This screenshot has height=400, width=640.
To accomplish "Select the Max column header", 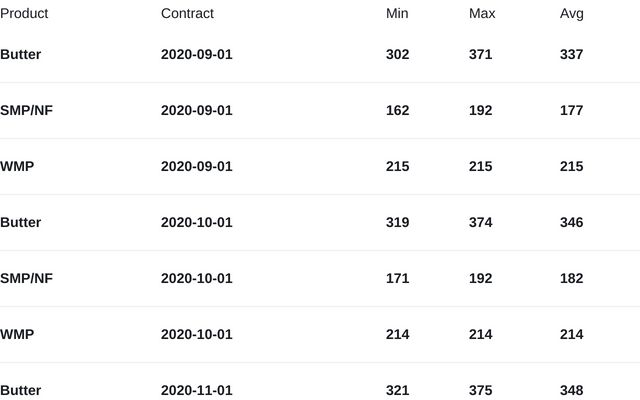I will (482, 14).
